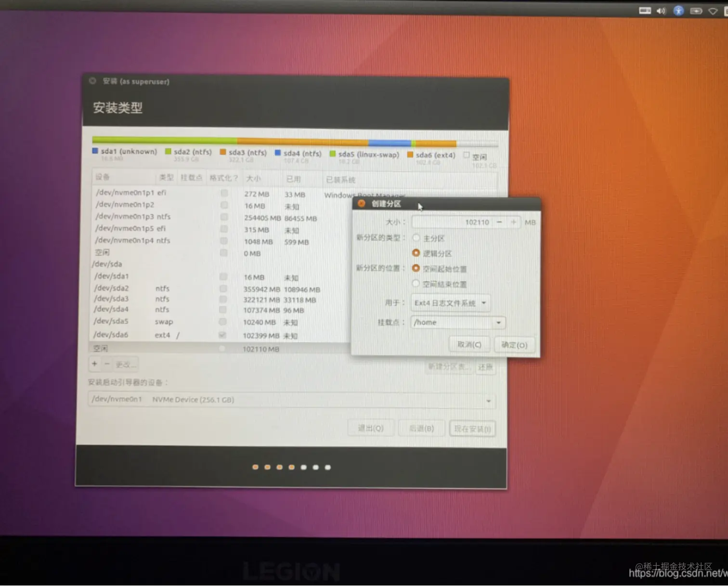
Task: Click the sda1 (unknown) blue legend swatch
Action: (x=95, y=151)
